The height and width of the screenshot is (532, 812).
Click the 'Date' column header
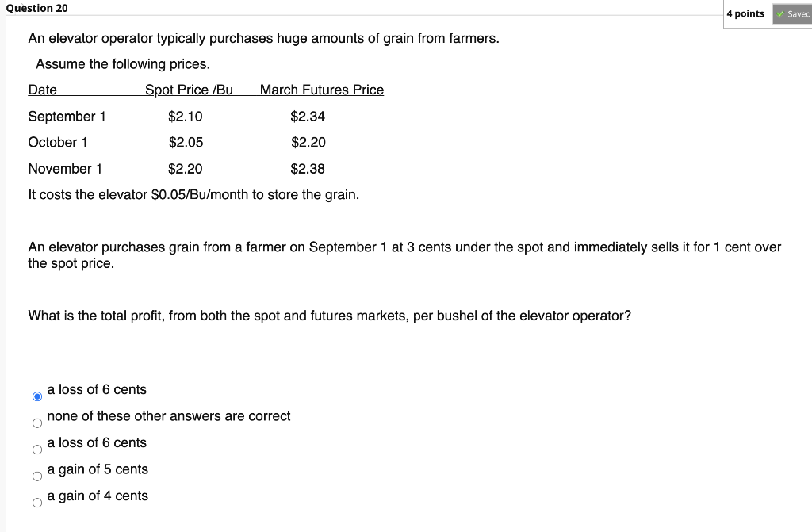click(x=42, y=90)
